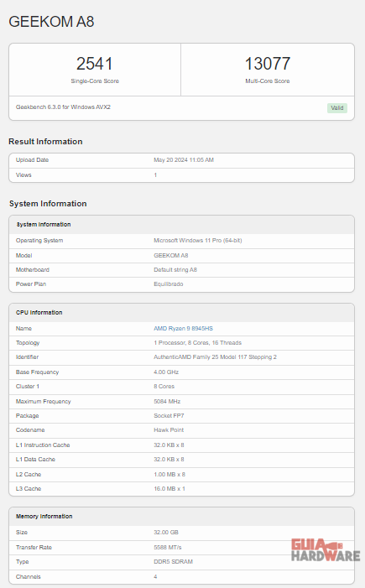The height and width of the screenshot is (588, 365).
Task: Click the AuthenticAMD Family 25 identifier value
Action: click(215, 357)
